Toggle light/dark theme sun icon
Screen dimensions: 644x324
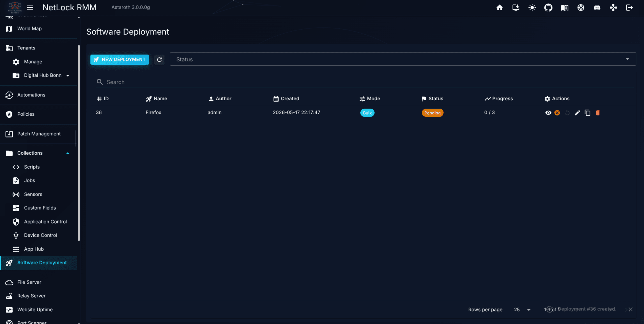click(532, 7)
